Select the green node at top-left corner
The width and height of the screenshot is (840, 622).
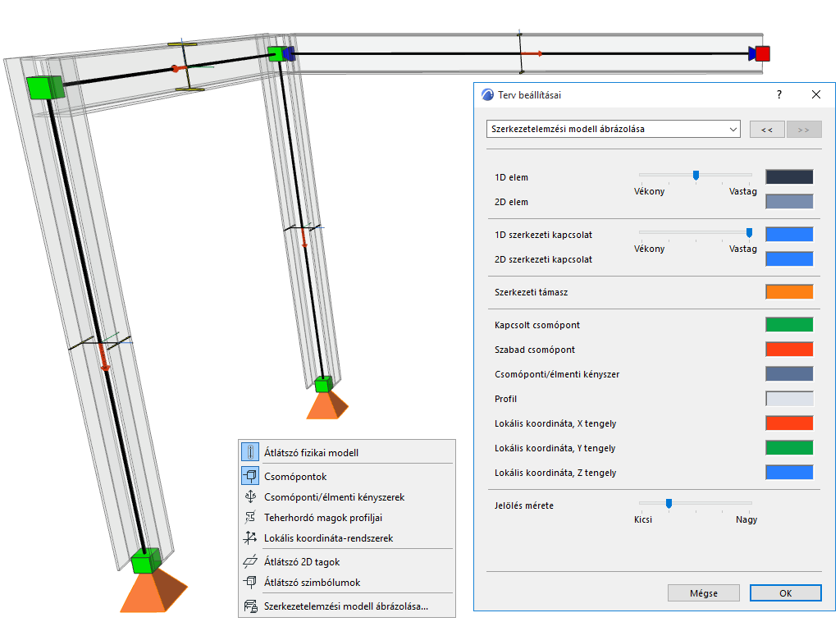pyautogui.click(x=45, y=88)
